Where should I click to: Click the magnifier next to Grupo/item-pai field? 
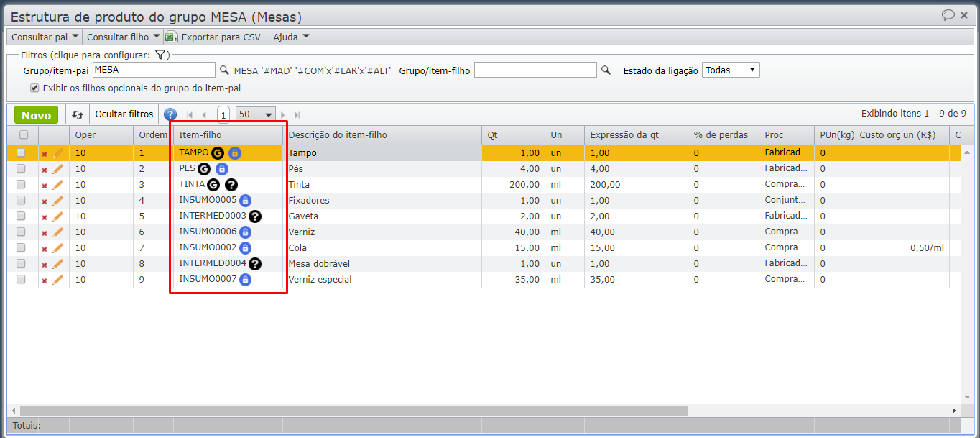point(224,70)
